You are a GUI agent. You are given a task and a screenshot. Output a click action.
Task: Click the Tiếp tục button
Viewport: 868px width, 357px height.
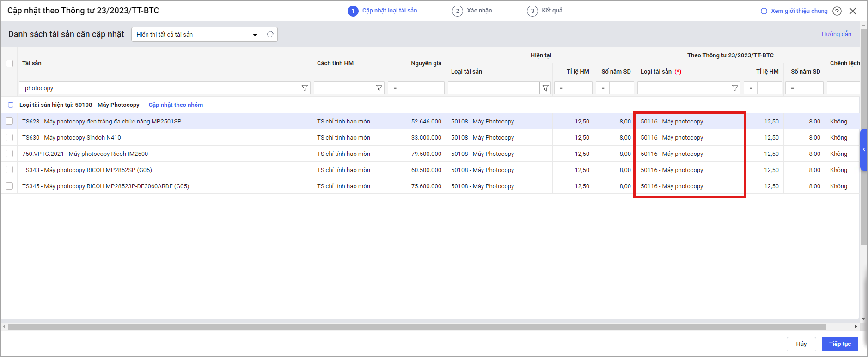coord(839,344)
